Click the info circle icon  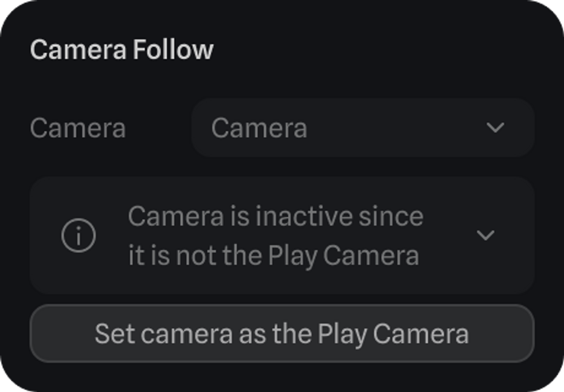(x=78, y=235)
